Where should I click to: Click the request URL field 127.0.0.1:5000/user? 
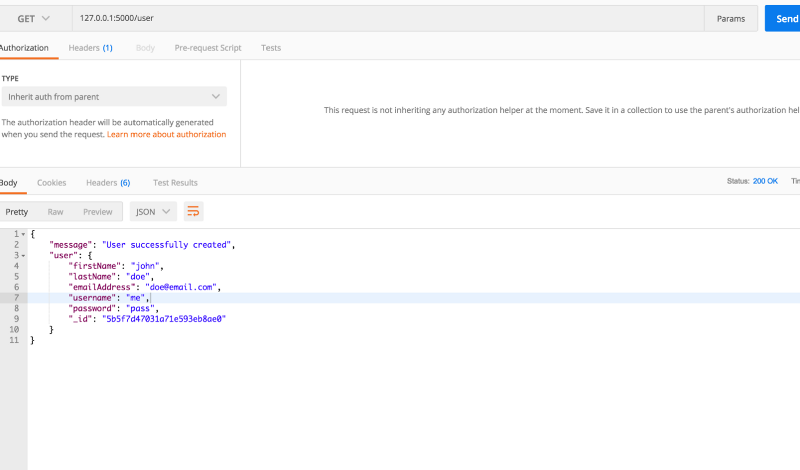pyautogui.click(x=388, y=18)
